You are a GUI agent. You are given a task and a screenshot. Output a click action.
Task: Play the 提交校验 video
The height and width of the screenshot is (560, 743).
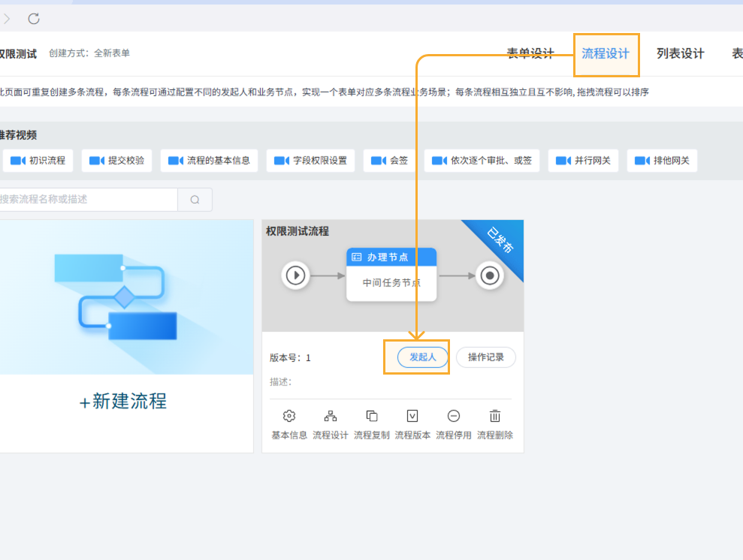[117, 161]
